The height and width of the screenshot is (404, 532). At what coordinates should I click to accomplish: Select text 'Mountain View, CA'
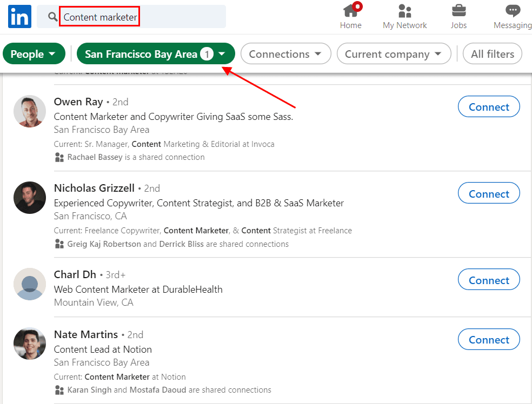coord(94,302)
